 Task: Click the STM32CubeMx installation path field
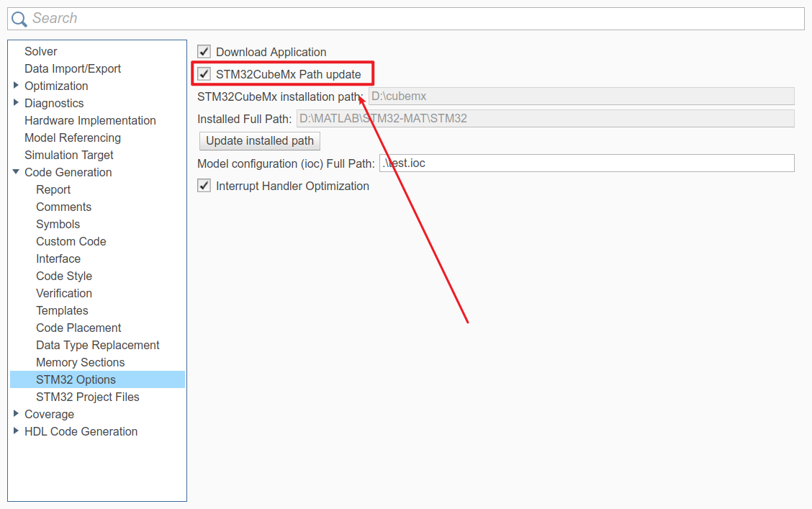coord(581,96)
